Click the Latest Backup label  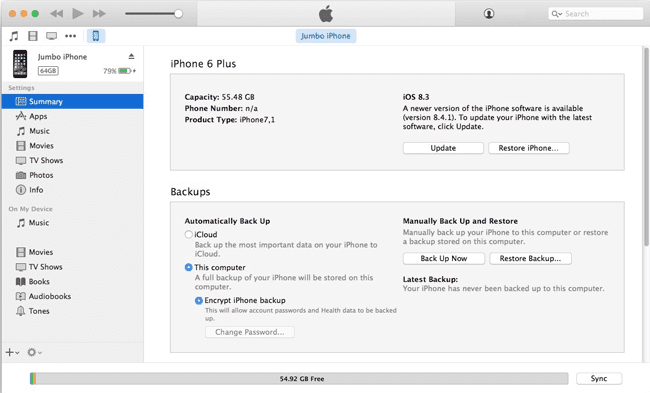pos(430,279)
